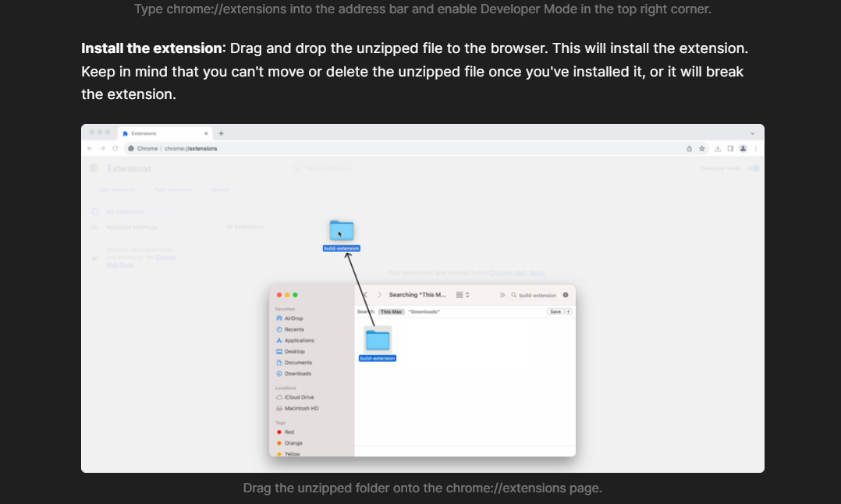Toggle the Developer mode switch
This screenshot has width=841, height=504.
754,169
